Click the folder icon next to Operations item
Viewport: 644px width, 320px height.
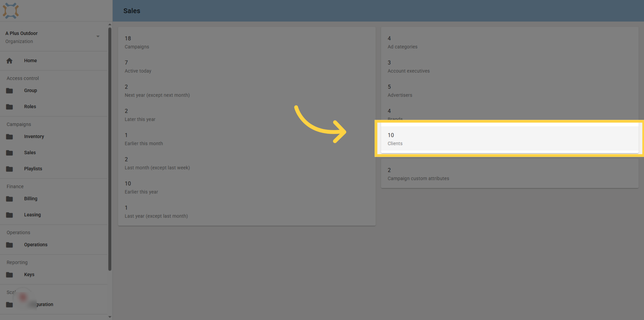[x=9, y=245]
